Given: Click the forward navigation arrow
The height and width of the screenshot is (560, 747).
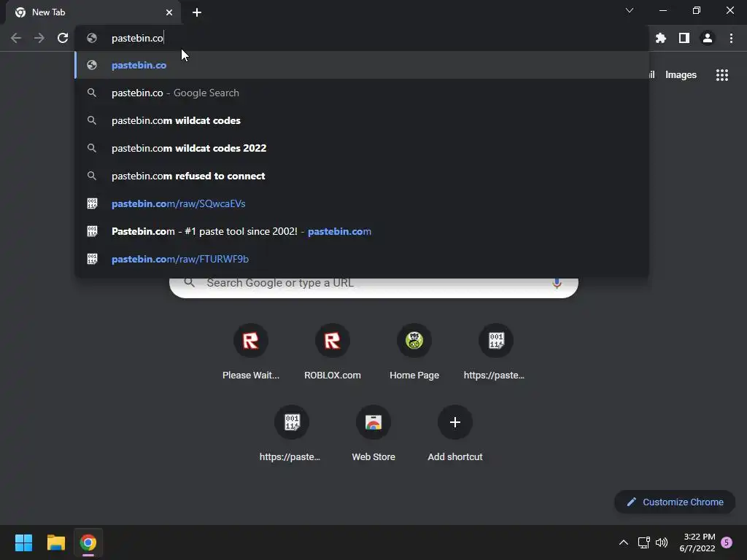Looking at the screenshot, I should point(39,38).
